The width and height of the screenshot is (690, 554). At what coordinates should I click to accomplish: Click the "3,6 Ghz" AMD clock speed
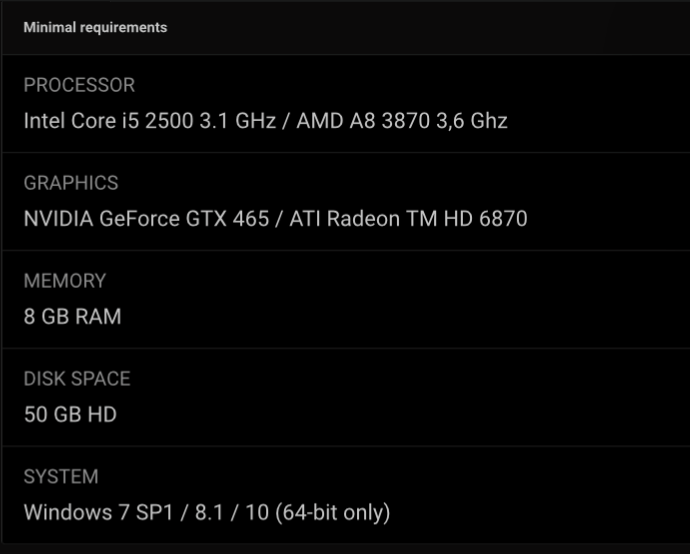point(472,121)
